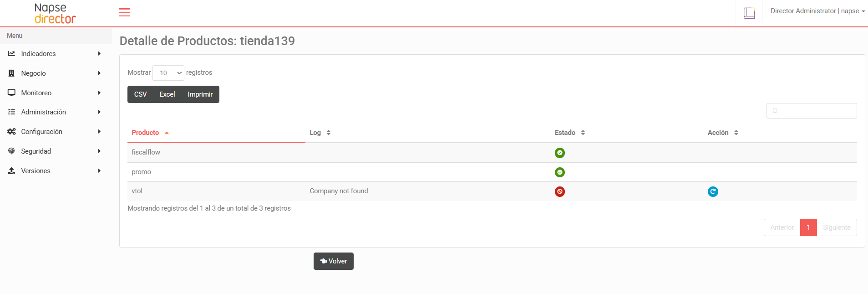Click the Seguridad fingerprint icon
This screenshot has width=868, height=294.
coord(11,151)
